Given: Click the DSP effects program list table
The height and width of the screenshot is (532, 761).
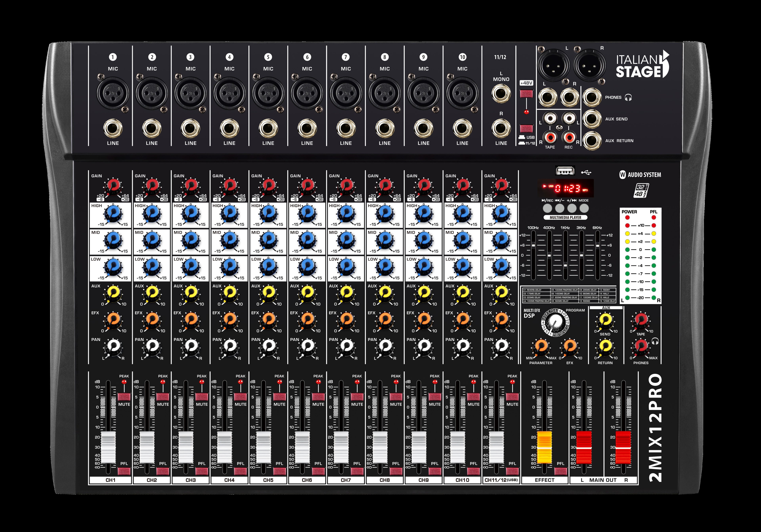Looking at the screenshot, I should pyautogui.click(x=569, y=295).
